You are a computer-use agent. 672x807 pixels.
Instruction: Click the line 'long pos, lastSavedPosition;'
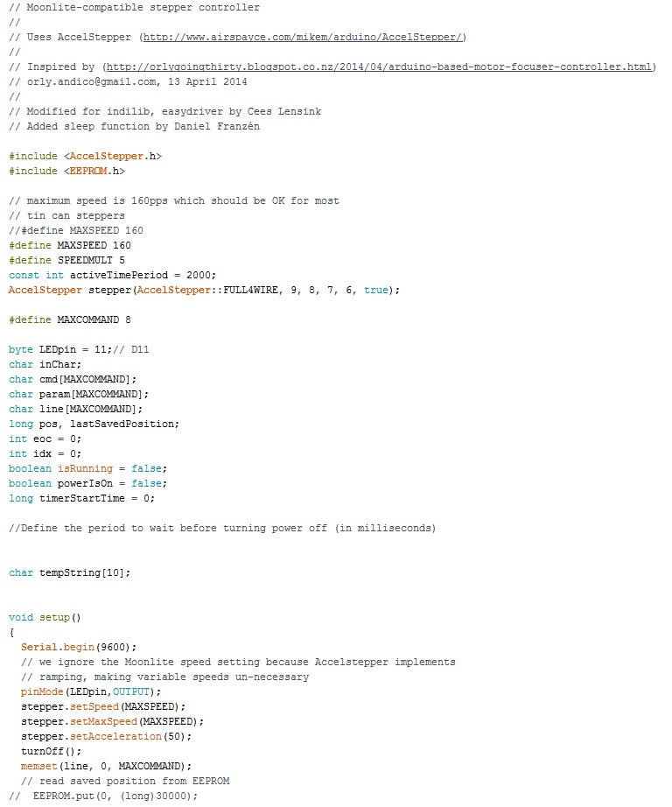point(94,425)
